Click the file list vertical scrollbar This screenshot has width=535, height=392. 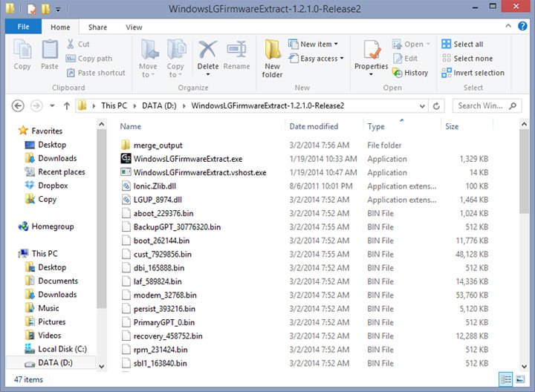524,172
